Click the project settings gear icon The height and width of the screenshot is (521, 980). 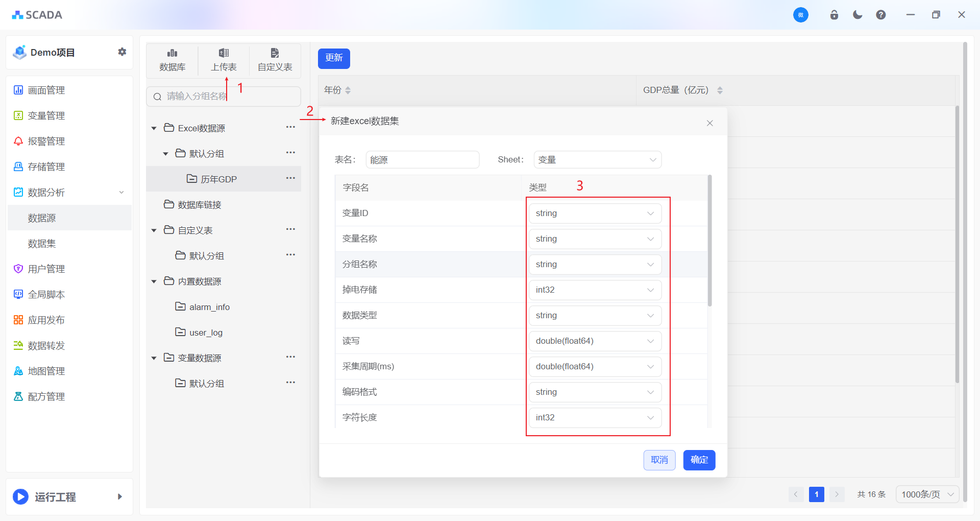[122, 52]
